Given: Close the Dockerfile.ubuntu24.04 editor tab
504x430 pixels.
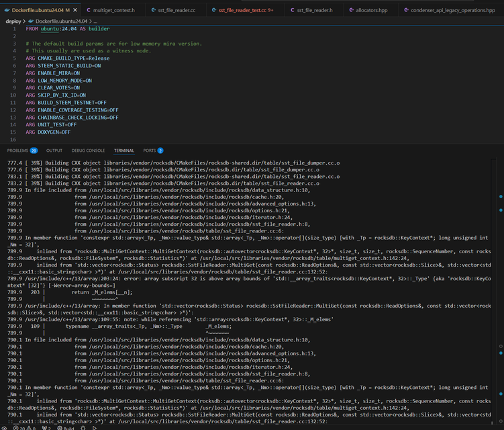Looking at the screenshot, I should click(75, 10).
